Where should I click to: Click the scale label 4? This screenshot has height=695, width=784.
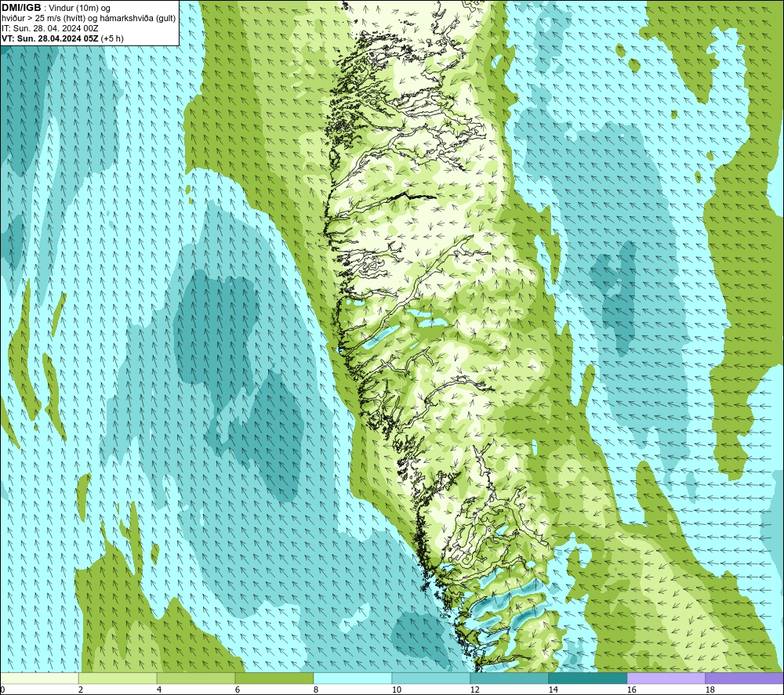click(159, 690)
